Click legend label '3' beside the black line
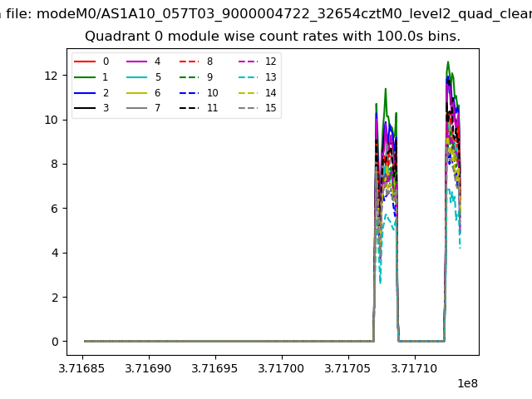 106,108
